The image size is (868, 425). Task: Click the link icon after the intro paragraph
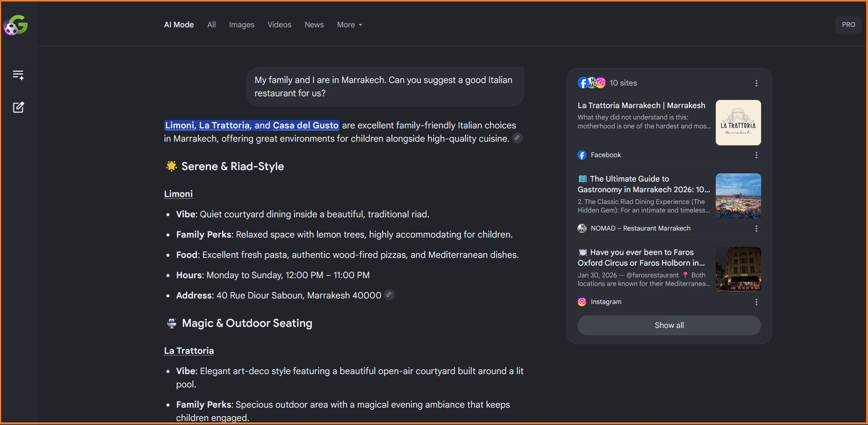click(517, 138)
